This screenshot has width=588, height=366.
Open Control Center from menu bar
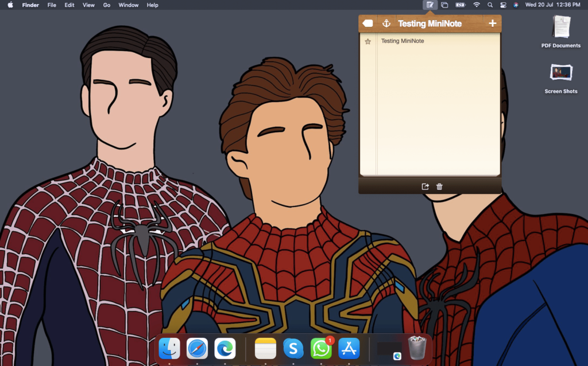tap(503, 5)
